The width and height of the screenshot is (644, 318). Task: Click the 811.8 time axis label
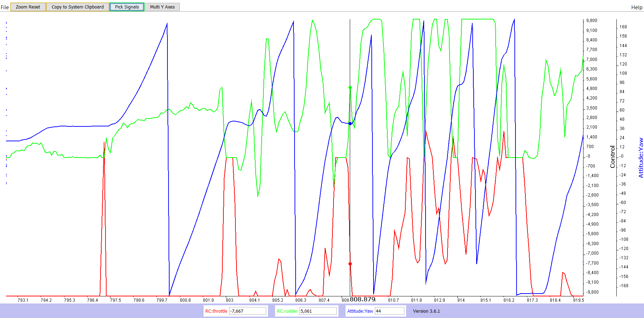tap(416, 300)
